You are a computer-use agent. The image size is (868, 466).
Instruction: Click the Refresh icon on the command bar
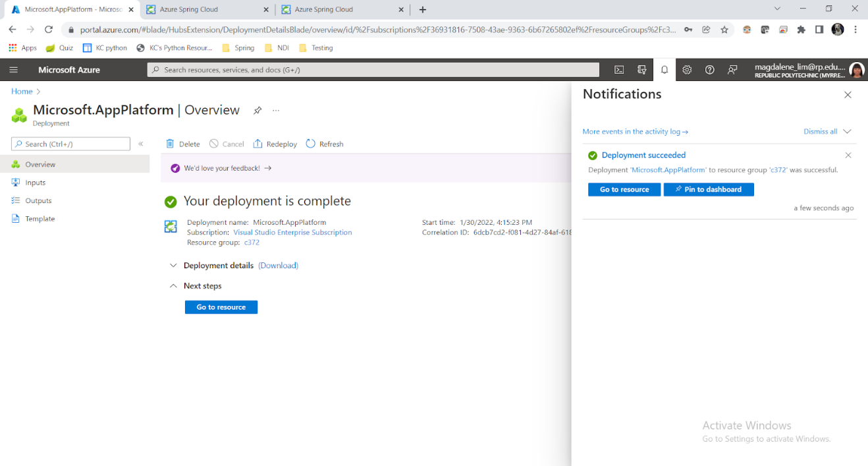point(324,144)
